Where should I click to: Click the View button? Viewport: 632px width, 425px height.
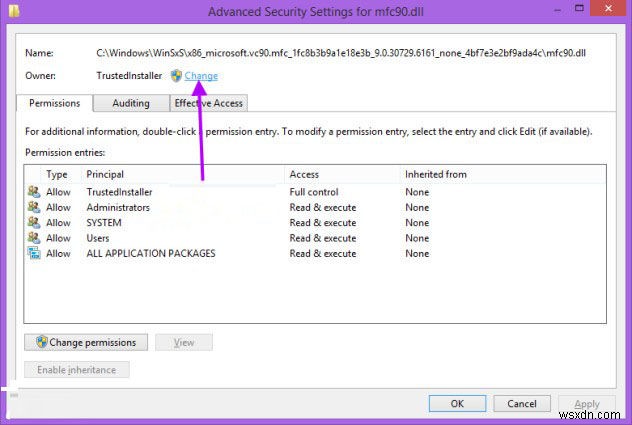[184, 342]
